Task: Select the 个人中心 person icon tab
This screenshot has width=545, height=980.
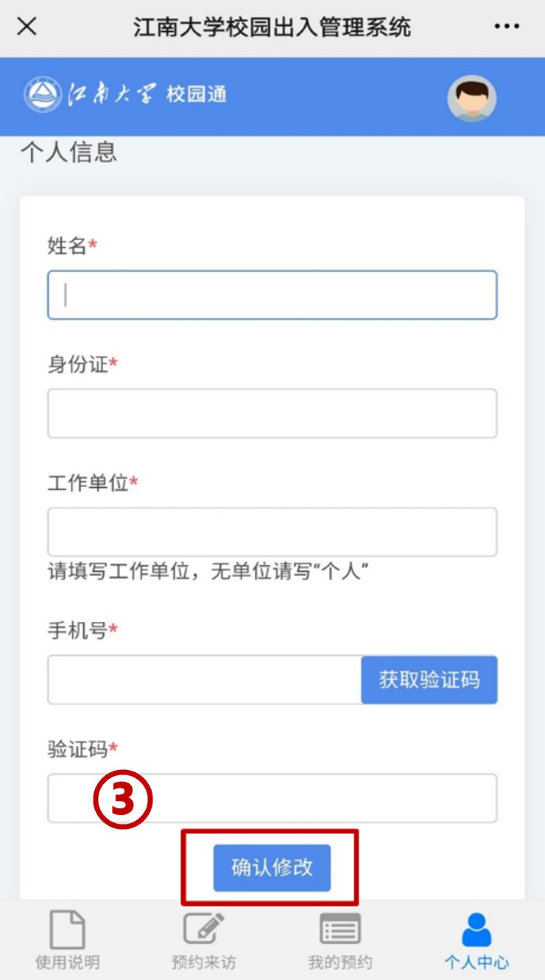Action: tap(477, 940)
